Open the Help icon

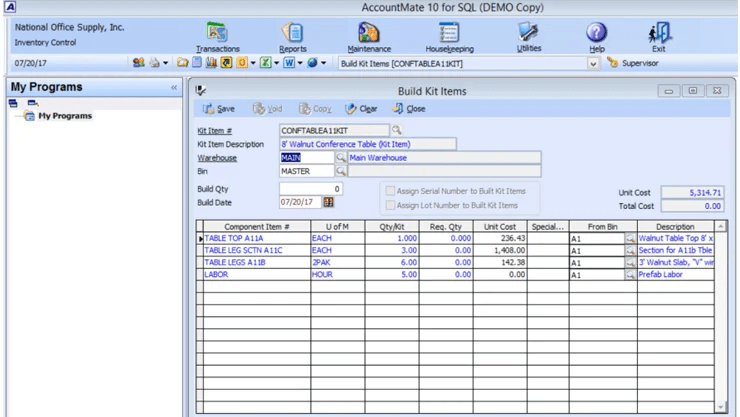(597, 32)
